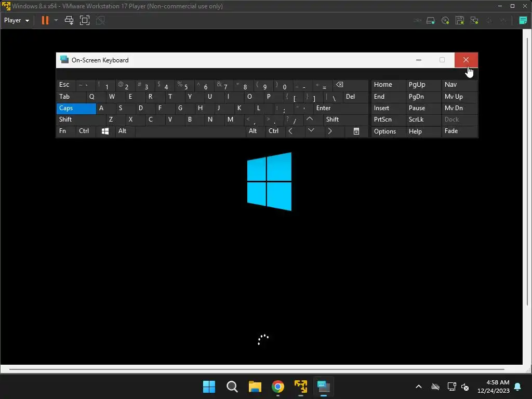Image resolution: width=532 pixels, height=399 pixels.
Task: Hit the Home key on the On-Screen Keyboard
Action: tap(388, 85)
